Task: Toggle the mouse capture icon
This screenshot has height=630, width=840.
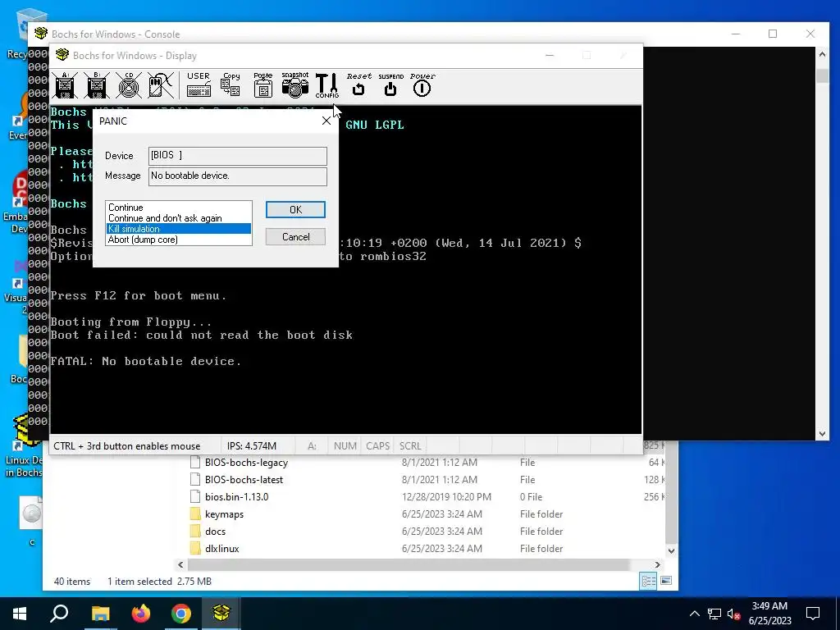Action: coord(160,85)
